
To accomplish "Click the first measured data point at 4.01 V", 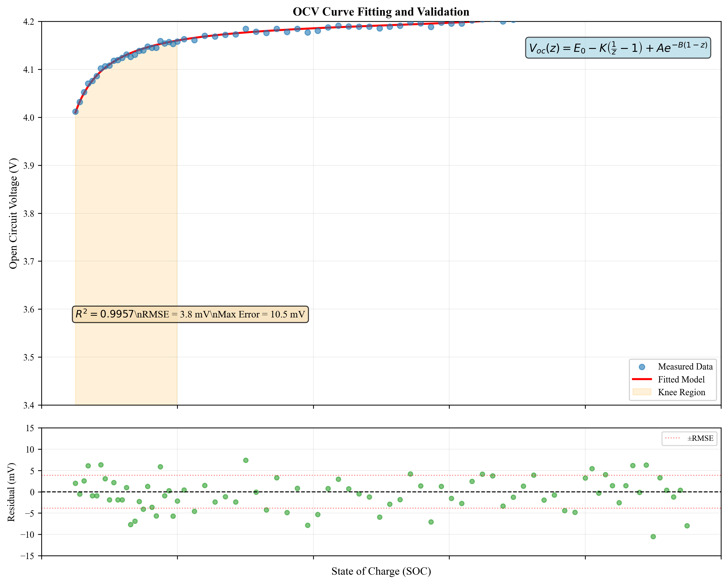I will click(76, 112).
